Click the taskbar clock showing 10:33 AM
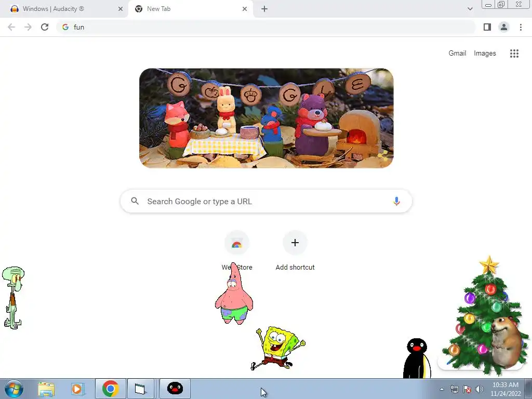This screenshot has width=532, height=399. (505, 389)
